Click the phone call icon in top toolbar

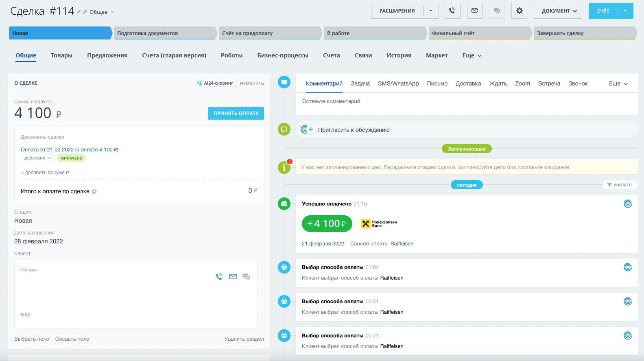[x=452, y=11]
